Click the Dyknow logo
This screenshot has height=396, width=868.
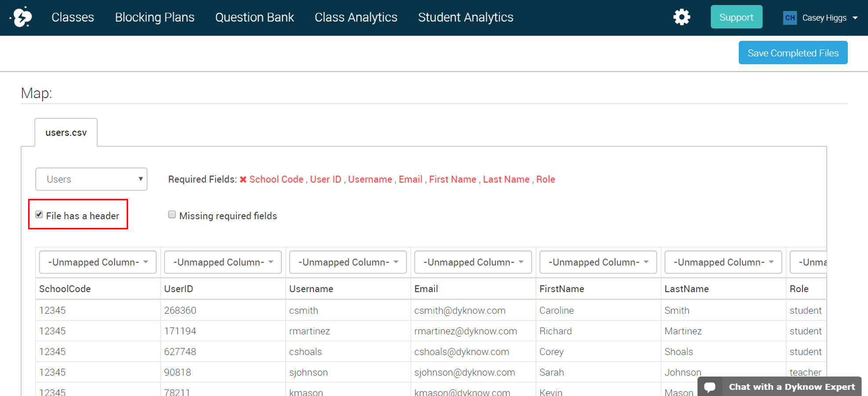coord(21,17)
